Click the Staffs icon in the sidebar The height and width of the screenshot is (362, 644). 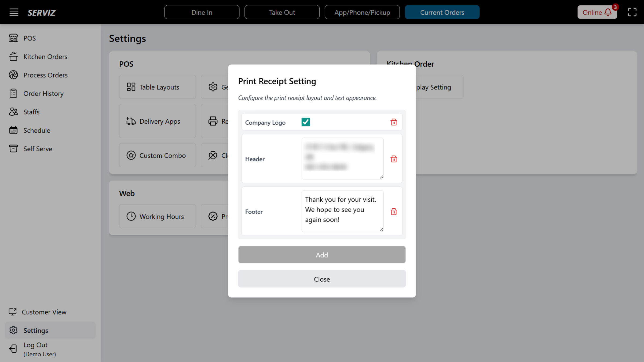pyautogui.click(x=13, y=112)
